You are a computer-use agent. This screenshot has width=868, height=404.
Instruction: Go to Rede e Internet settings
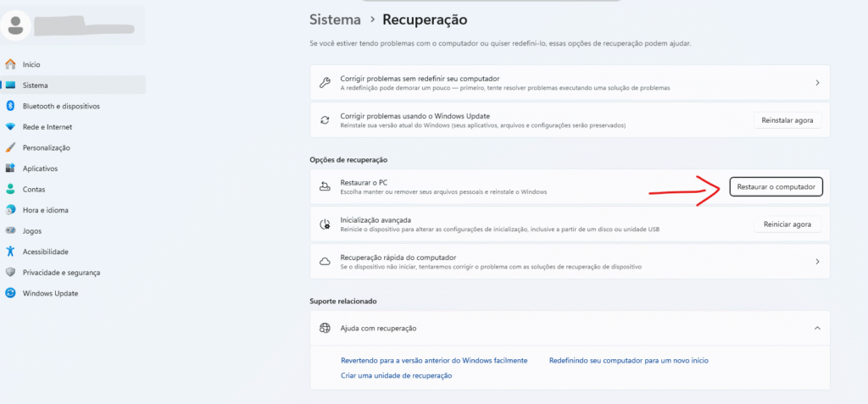coord(73,127)
